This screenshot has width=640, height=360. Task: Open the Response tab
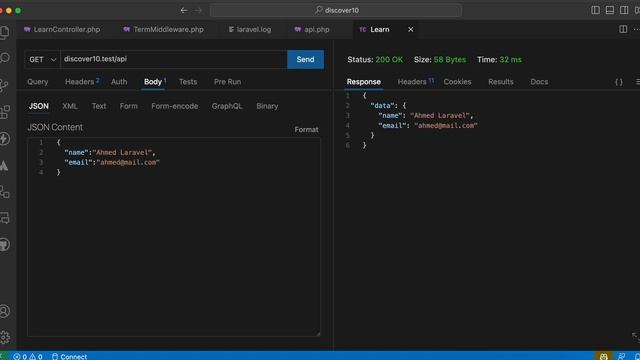point(364,82)
